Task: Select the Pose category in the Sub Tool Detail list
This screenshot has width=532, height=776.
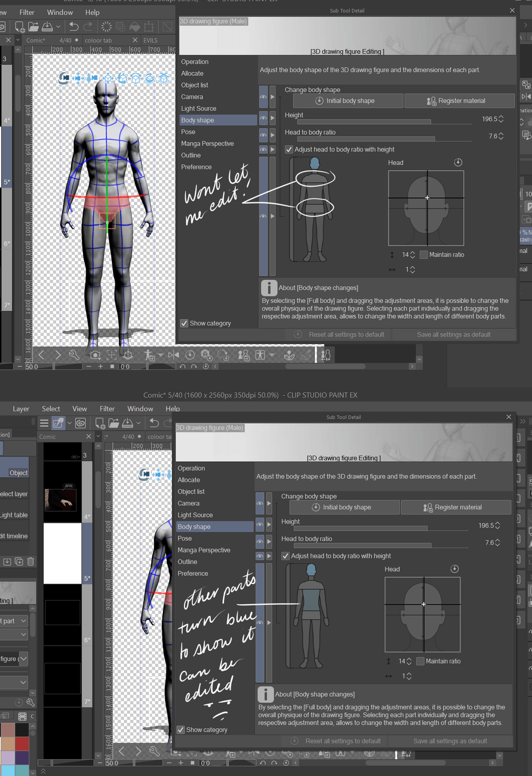Action: pyautogui.click(x=188, y=131)
